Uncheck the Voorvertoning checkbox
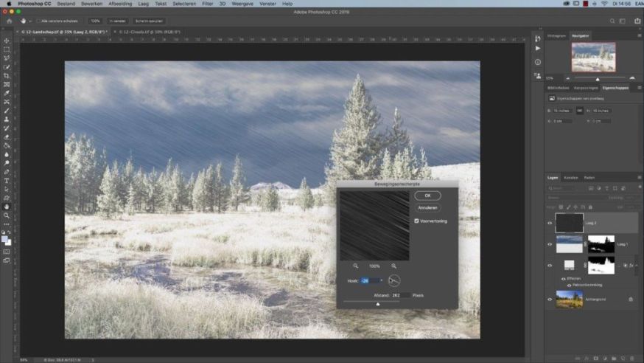This screenshot has width=644, height=363. pyautogui.click(x=417, y=221)
